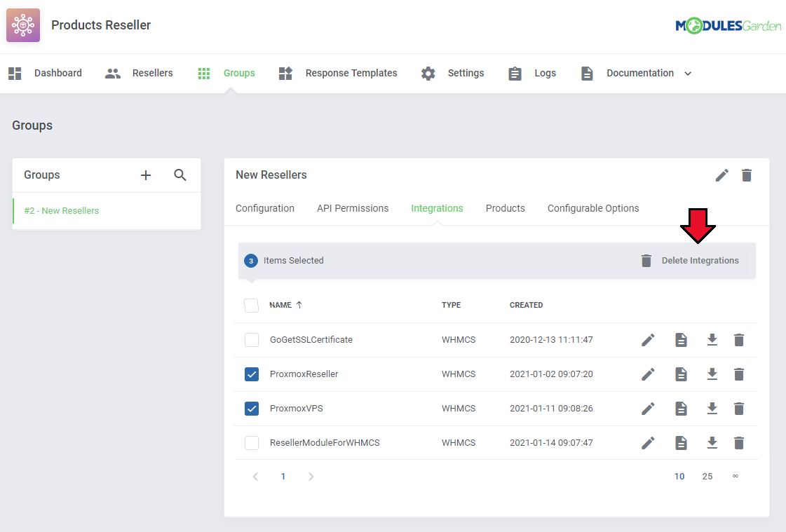Edit the ProxmoxReseller integration
The width and height of the screenshot is (786, 532).
[x=648, y=374]
